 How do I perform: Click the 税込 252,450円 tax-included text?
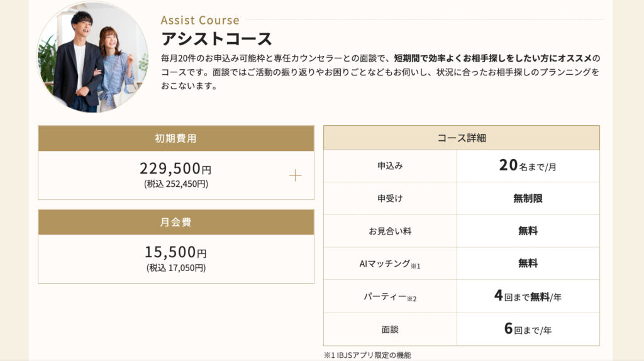[x=175, y=184]
